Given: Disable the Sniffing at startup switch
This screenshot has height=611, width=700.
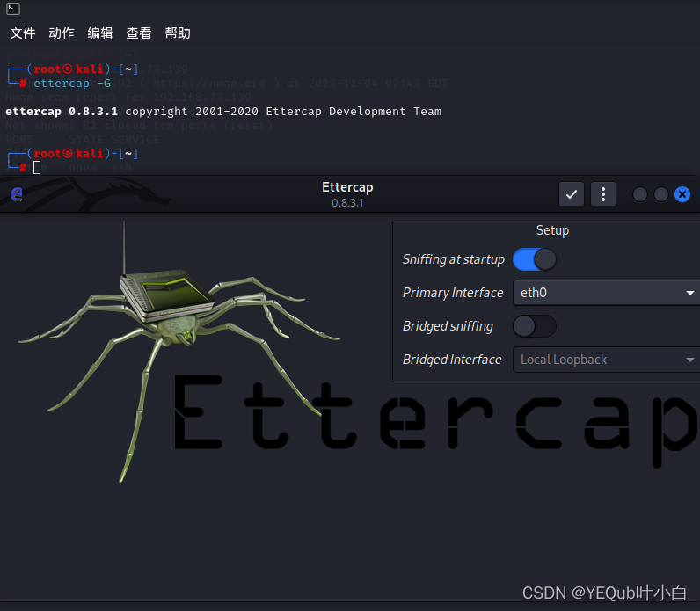Looking at the screenshot, I should [x=535, y=259].
